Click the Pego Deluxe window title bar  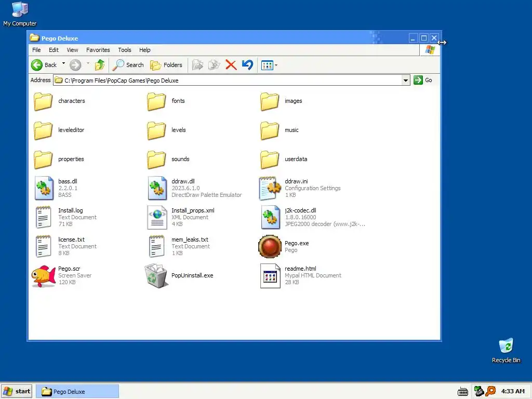[217, 38]
